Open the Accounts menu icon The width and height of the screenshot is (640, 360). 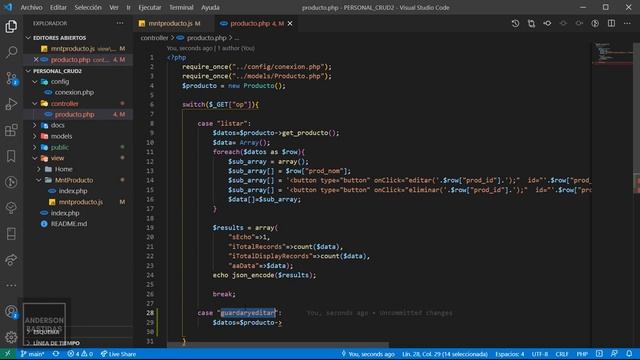(x=11, y=312)
